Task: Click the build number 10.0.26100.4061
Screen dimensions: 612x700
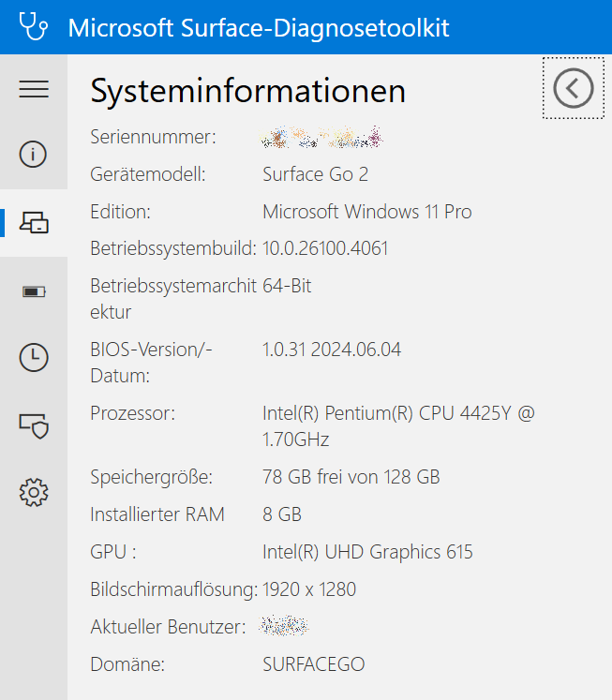Action: 325,248
